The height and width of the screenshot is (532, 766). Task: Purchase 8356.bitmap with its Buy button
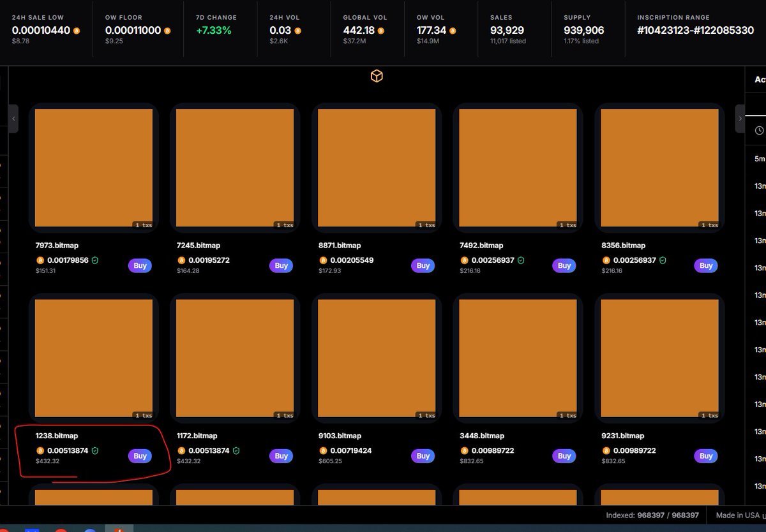[706, 265]
